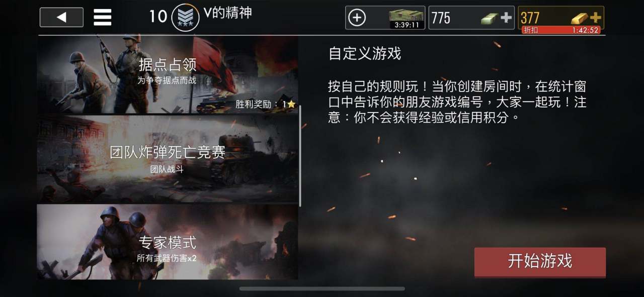The height and width of the screenshot is (297, 644).
Task: Start the match with 开始游戏
Action: pos(540,262)
